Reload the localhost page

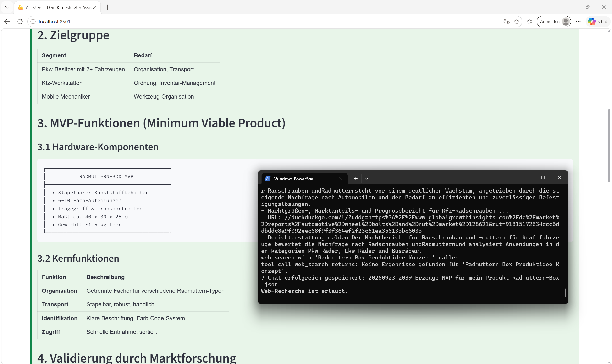tap(20, 22)
